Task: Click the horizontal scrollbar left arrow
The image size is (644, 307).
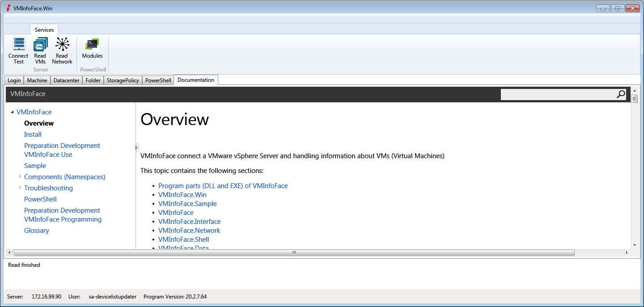Action: 8,252
